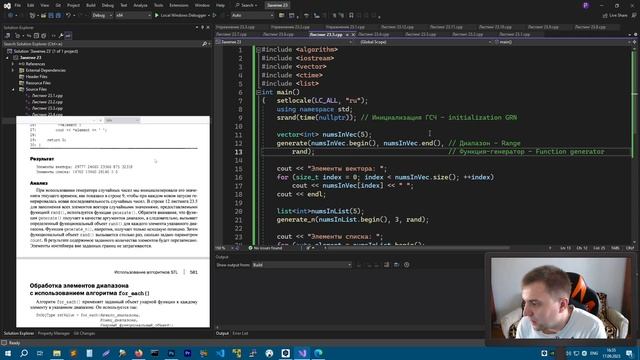Open the Project menu

click(x=73, y=5)
